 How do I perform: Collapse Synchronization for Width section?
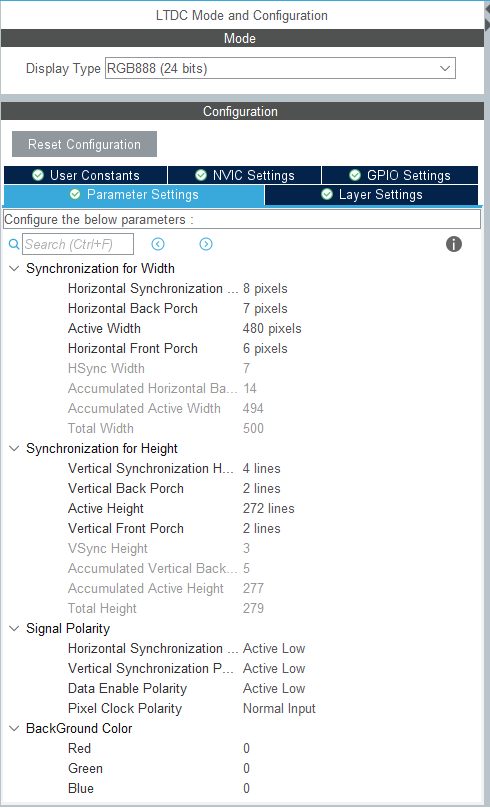click(14, 268)
